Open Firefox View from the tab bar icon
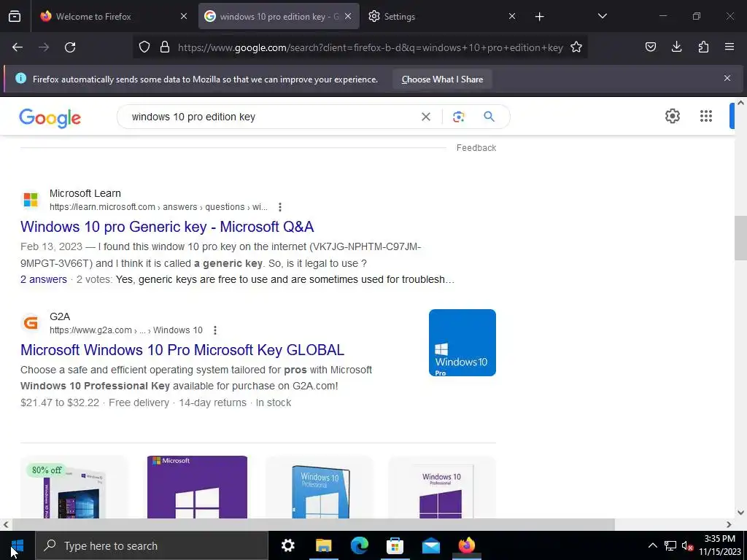Image resolution: width=747 pixels, height=560 pixels. coord(15,17)
